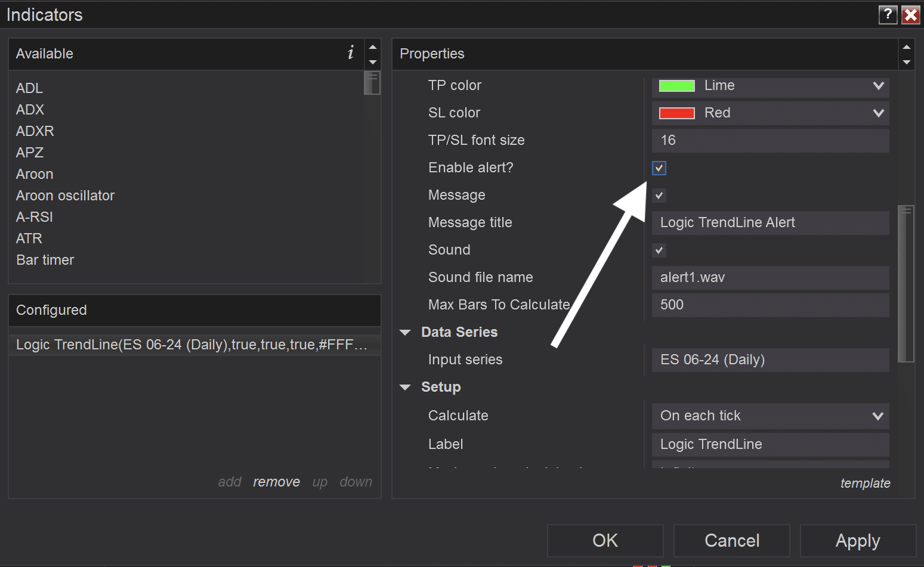The width and height of the screenshot is (924, 567).
Task: Click the down arrow beside Properties header
Action: (907, 62)
